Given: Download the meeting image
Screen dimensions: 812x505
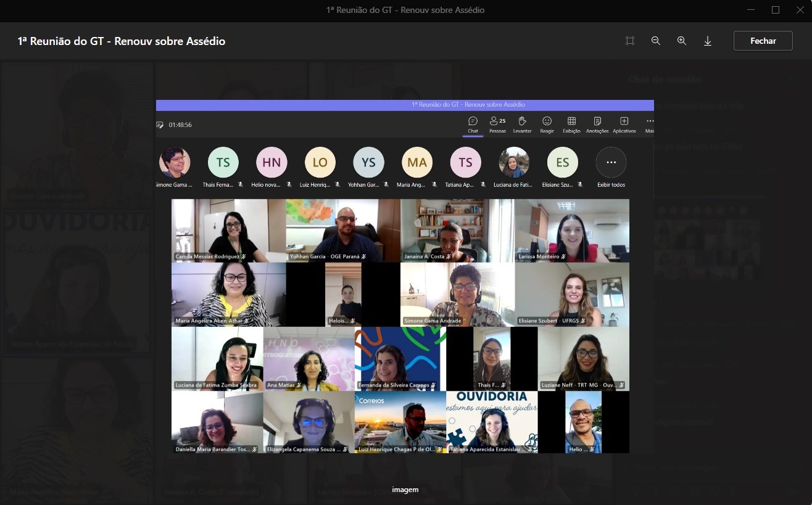Looking at the screenshot, I should (708, 41).
